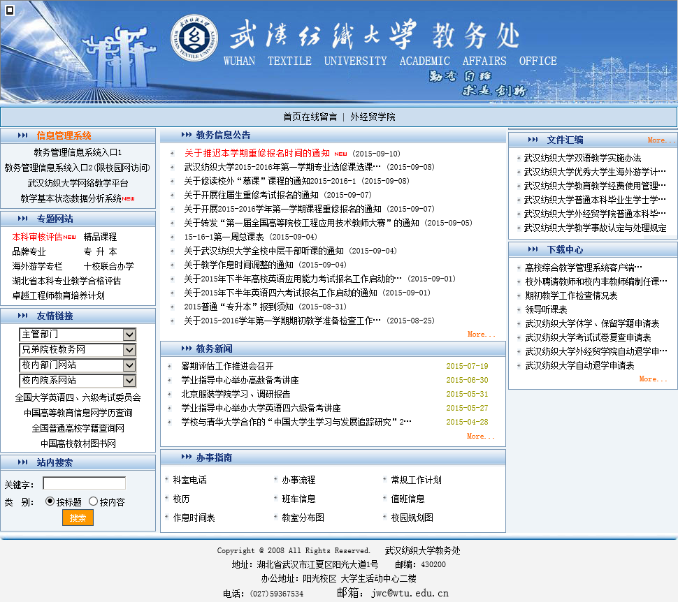
Task: Click More under 教务新闻 list
Action: (x=480, y=437)
